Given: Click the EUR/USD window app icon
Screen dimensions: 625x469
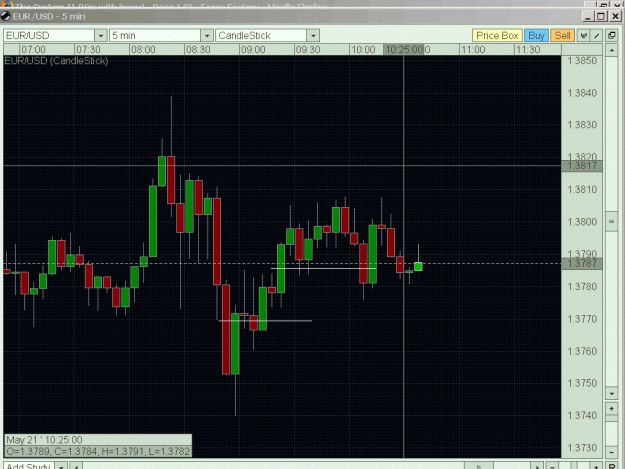Looking at the screenshot, I should 6,16.
